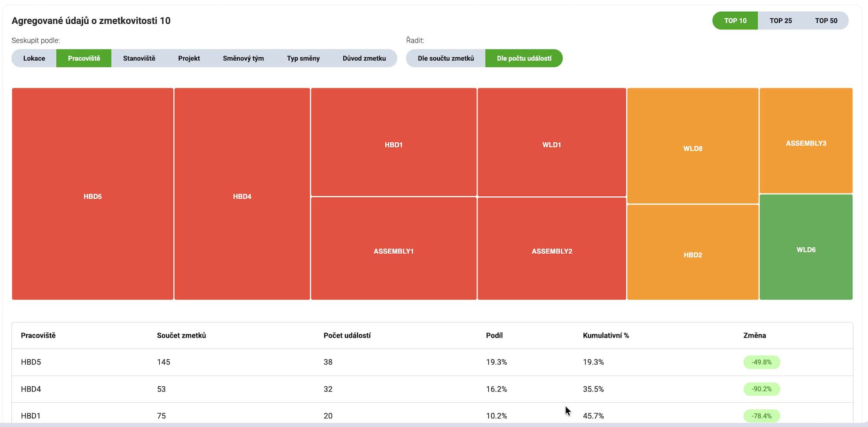
Task: Show TOP 25 results
Action: [x=780, y=20]
